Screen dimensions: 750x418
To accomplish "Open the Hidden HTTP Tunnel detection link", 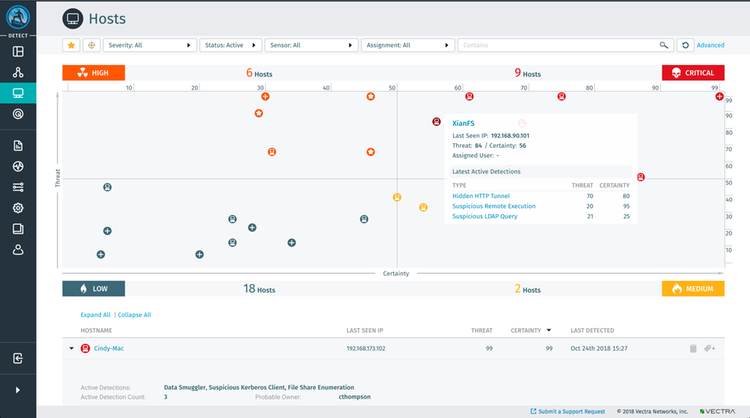I will [x=481, y=196].
